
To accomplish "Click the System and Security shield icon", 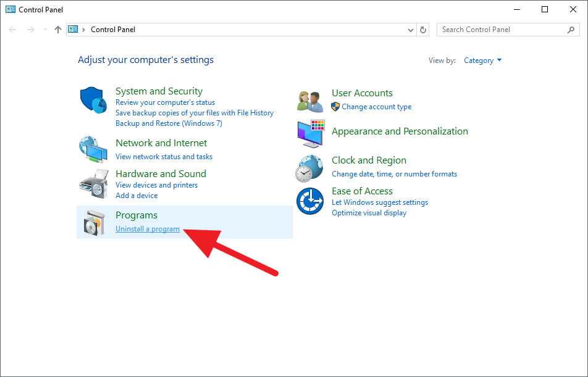I will 94,100.
